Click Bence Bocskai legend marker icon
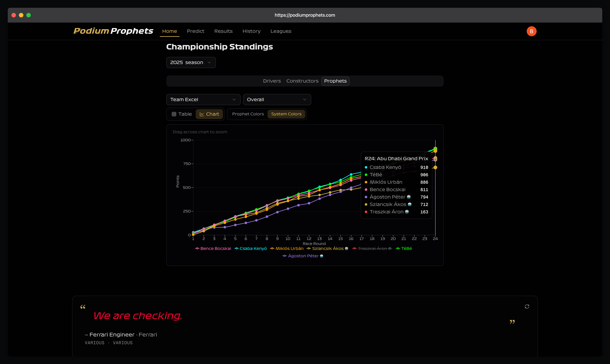The height and width of the screenshot is (364, 610). (x=197, y=248)
